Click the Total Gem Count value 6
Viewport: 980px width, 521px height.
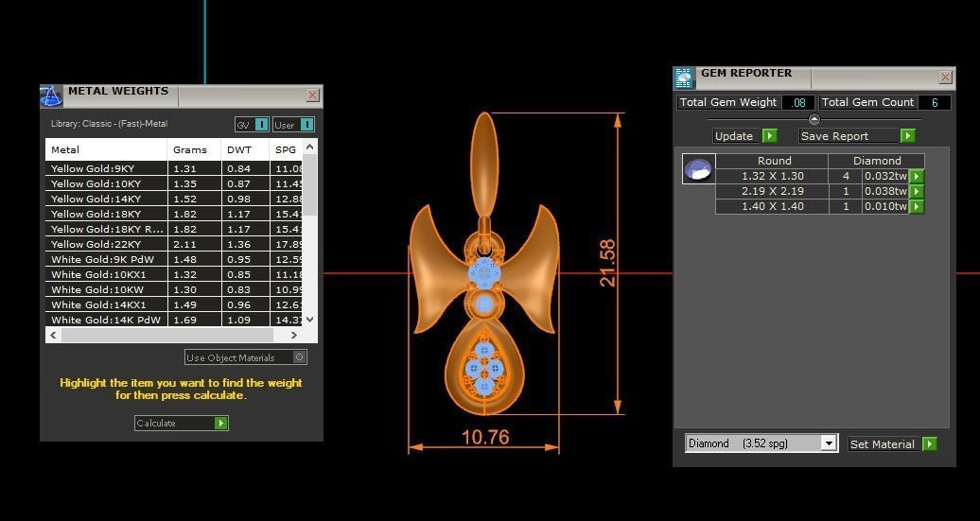pyautogui.click(x=935, y=102)
